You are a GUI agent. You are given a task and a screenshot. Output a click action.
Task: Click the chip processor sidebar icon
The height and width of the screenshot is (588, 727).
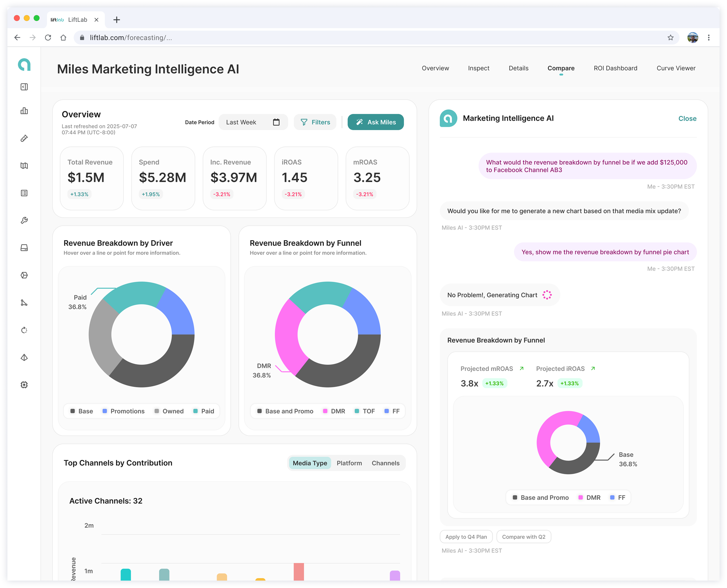(24, 385)
